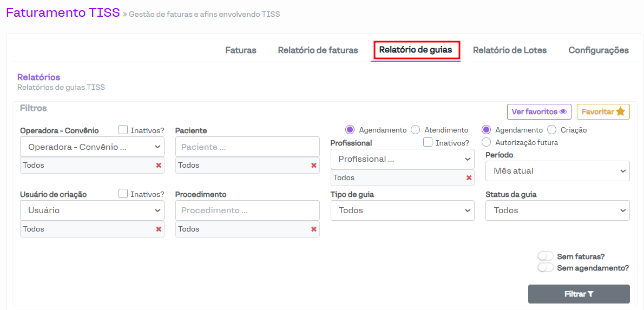Click the Paciente search field

click(247, 147)
